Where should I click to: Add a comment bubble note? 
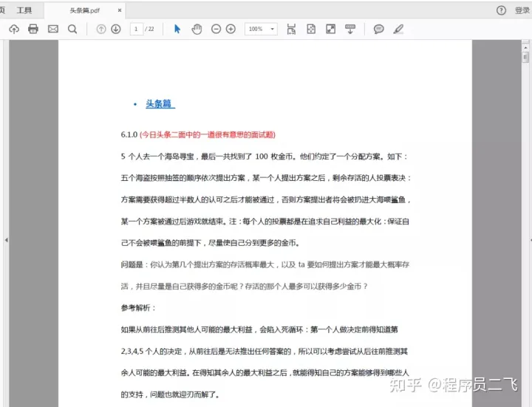point(378,29)
